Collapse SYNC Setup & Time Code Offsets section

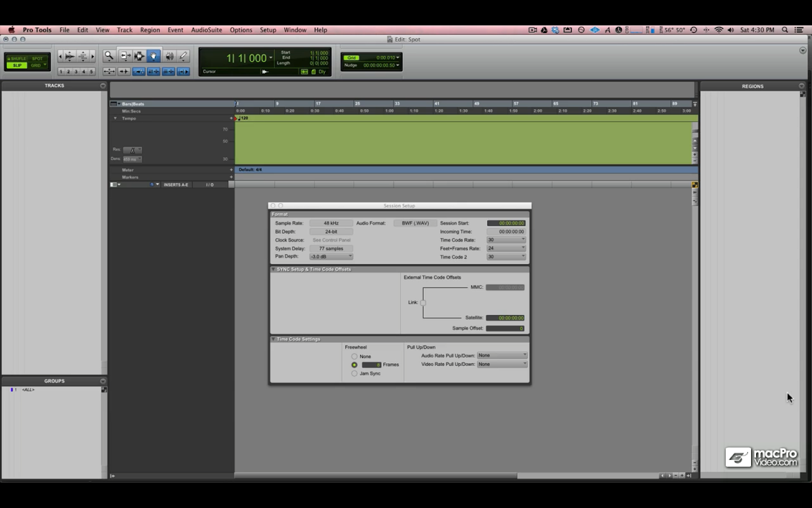[x=273, y=269]
